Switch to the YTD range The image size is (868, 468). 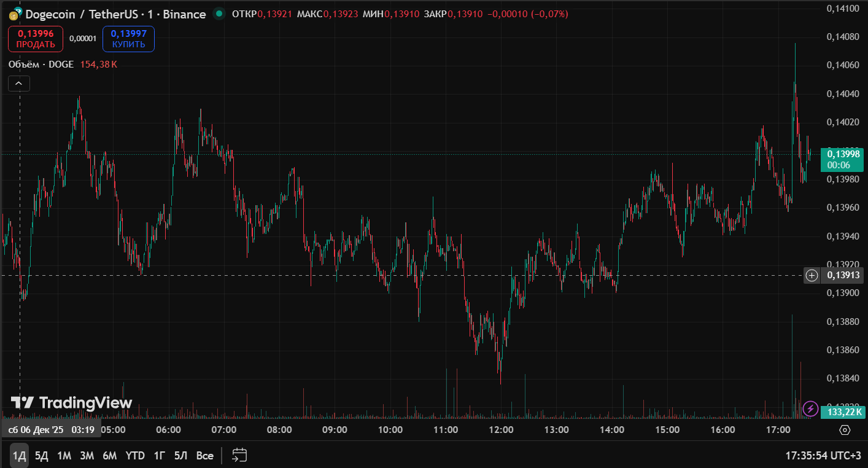pyautogui.click(x=135, y=456)
